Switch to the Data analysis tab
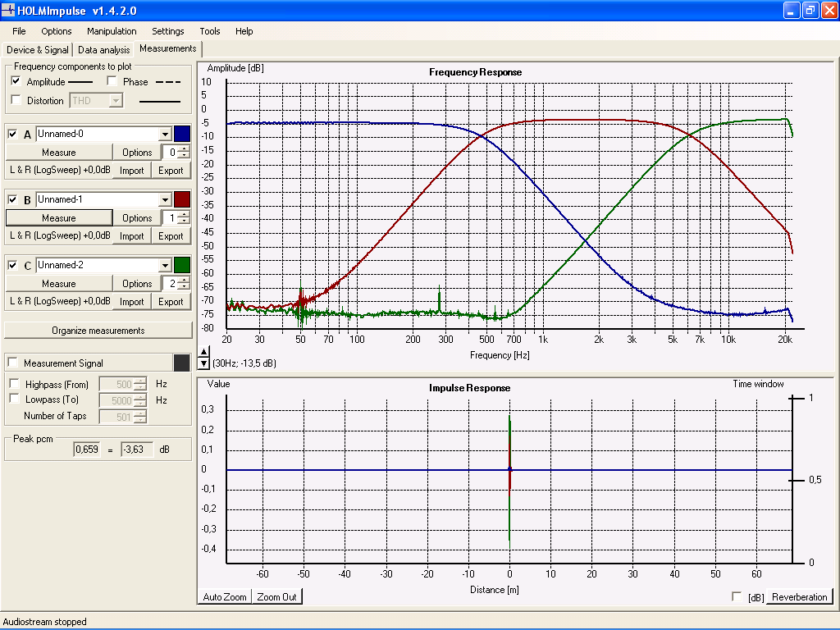840x630 pixels. tap(104, 50)
